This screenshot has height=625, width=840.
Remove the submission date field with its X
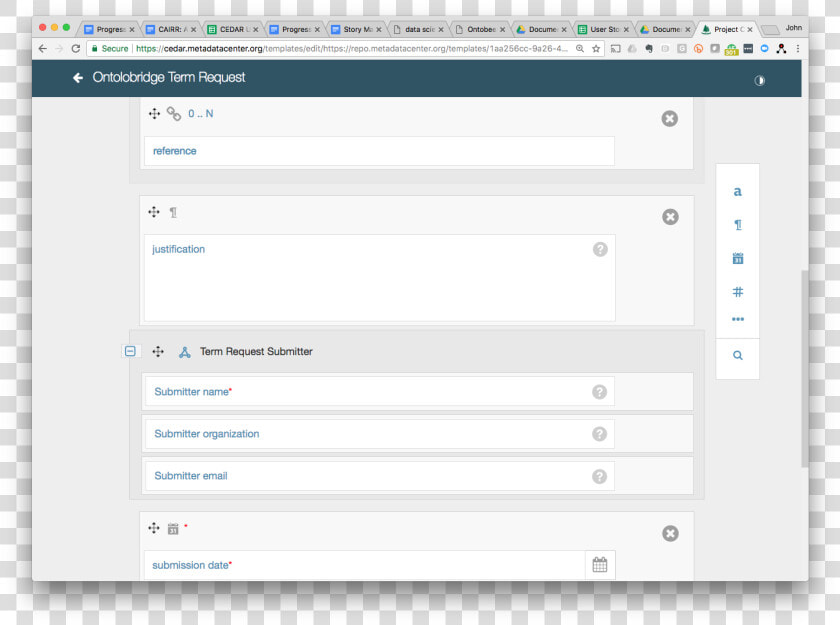[670, 533]
